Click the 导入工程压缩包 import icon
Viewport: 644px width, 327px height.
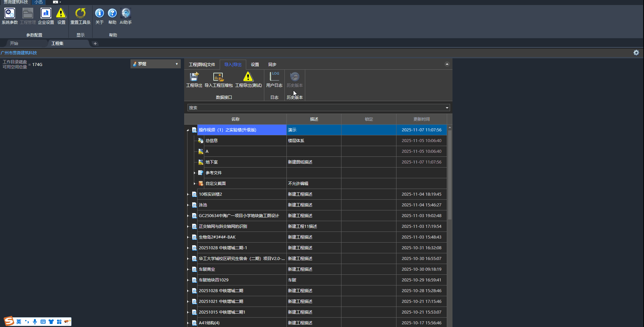(x=218, y=77)
